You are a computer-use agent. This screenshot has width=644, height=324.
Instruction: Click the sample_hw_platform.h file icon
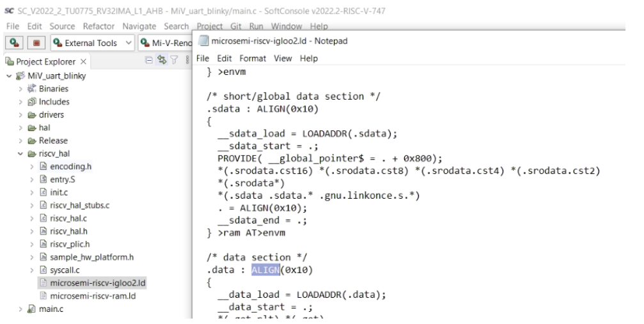[43, 257]
